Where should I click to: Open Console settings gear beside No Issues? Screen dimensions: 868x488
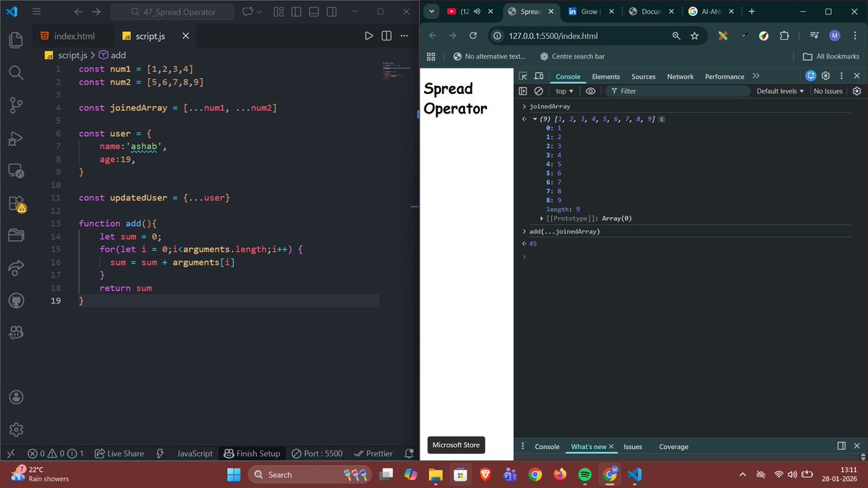[857, 91]
